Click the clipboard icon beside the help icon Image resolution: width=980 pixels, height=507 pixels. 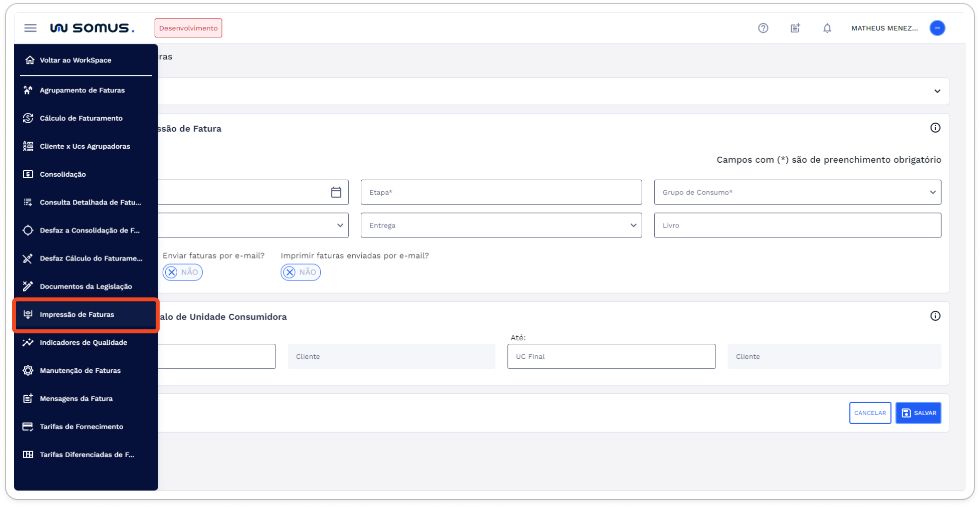(794, 28)
